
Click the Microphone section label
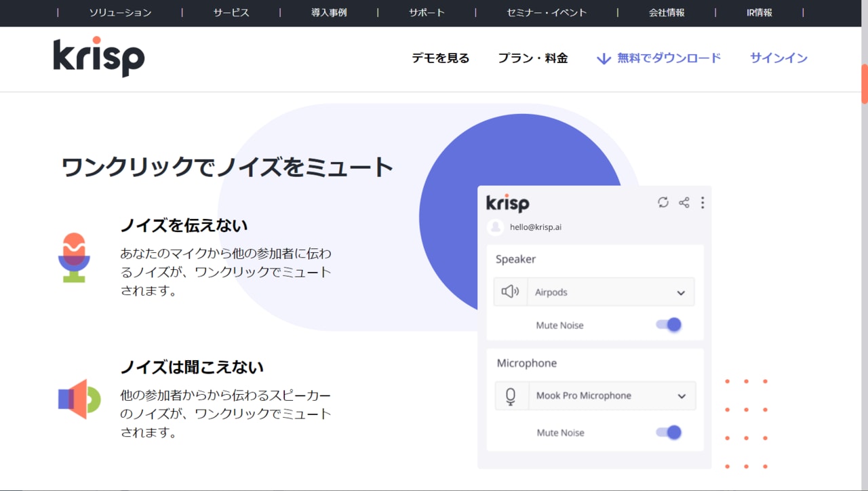pyautogui.click(x=527, y=364)
